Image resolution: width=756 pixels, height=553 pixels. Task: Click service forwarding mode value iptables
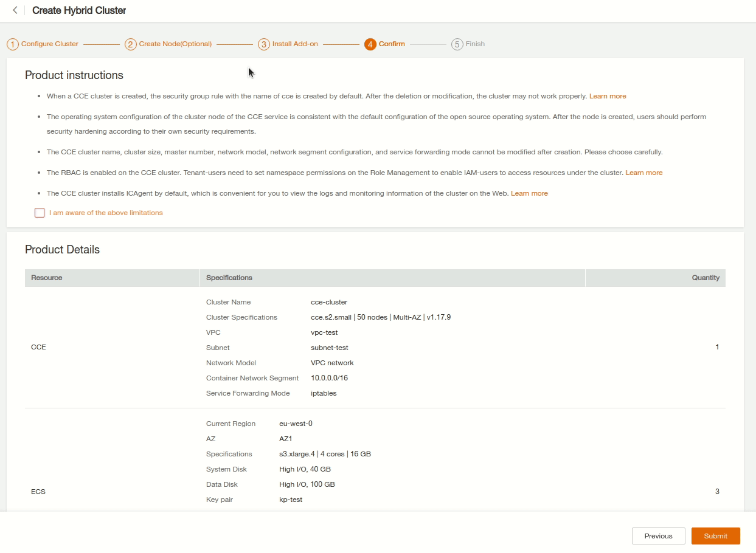click(324, 393)
